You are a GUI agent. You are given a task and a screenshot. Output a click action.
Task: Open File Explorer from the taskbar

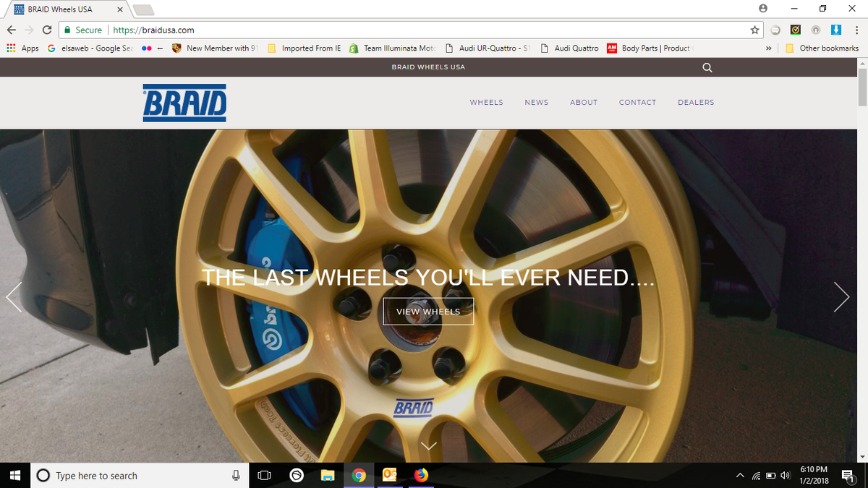click(x=328, y=475)
